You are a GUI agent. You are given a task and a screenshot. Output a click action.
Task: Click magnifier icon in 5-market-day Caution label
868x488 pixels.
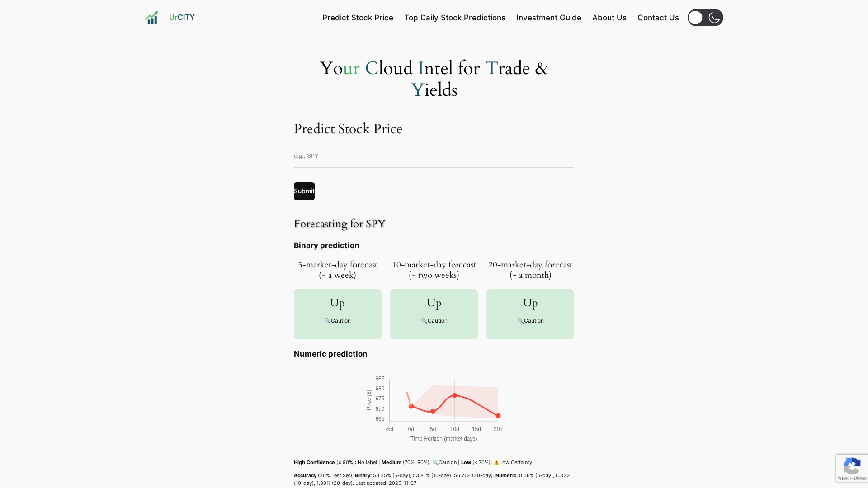pos(327,321)
